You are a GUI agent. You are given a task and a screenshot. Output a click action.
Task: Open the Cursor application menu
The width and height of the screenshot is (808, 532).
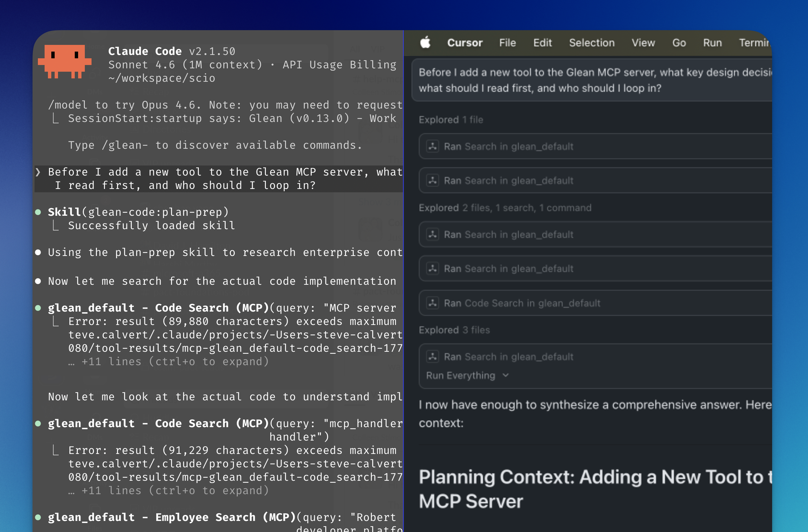[x=465, y=43]
